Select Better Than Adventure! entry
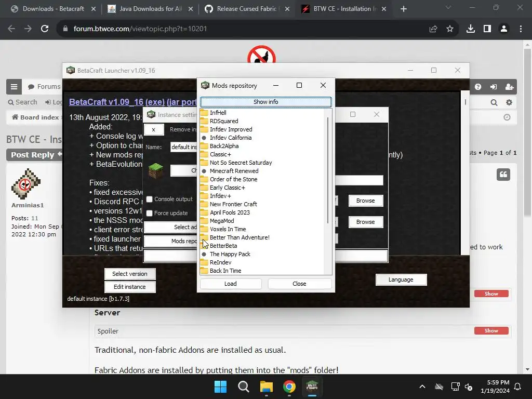The width and height of the screenshot is (532, 399). pyautogui.click(x=240, y=237)
